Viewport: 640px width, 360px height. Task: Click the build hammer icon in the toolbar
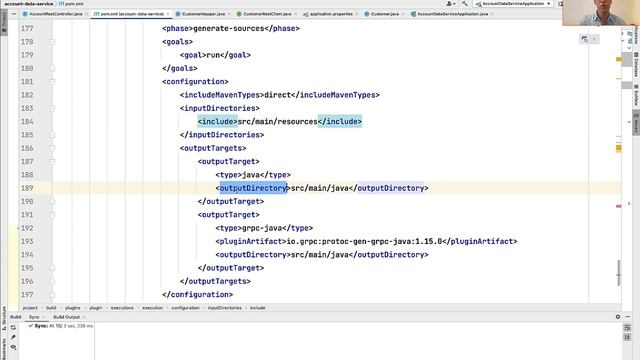click(464, 4)
